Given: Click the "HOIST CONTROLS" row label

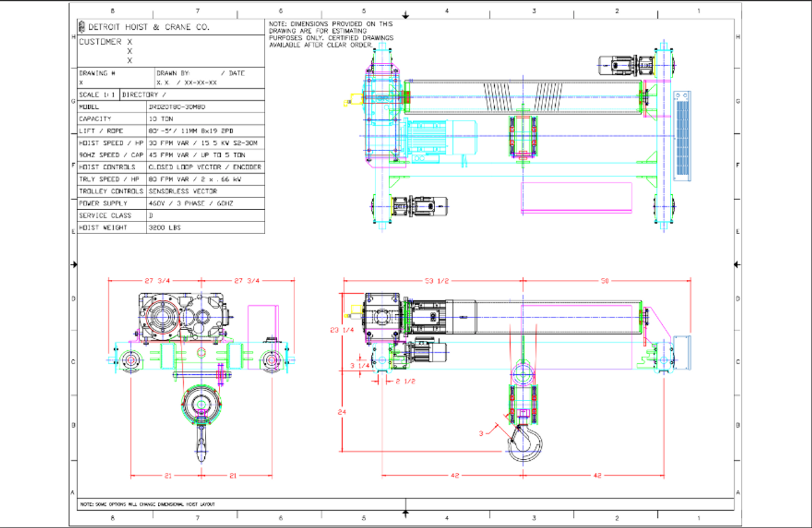Looking at the screenshot, I should point(107,168).
